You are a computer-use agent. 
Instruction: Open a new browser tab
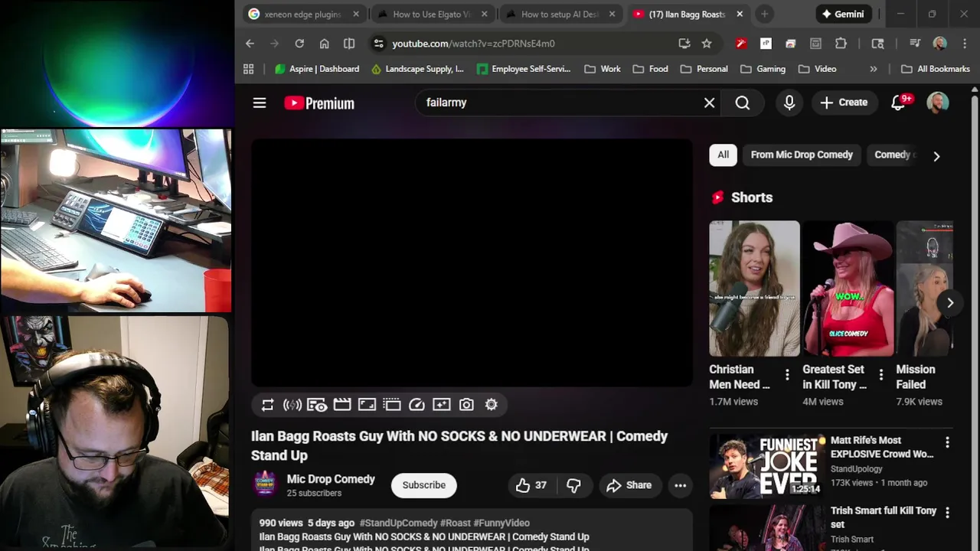[x=764, y=14]
